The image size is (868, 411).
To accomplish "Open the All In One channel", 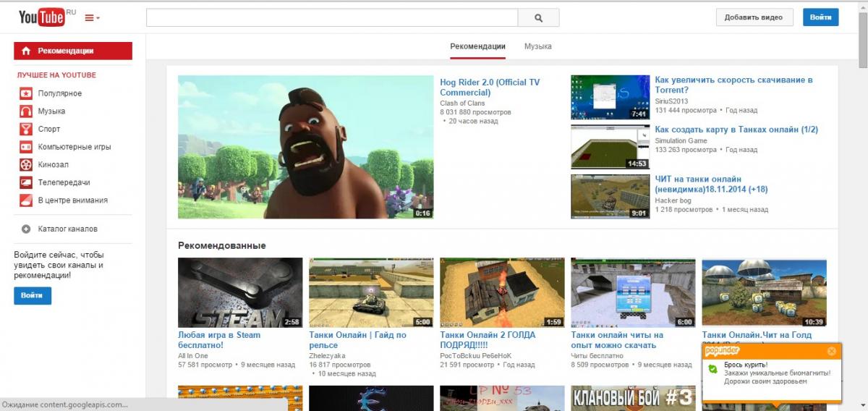I will point(192,356).
